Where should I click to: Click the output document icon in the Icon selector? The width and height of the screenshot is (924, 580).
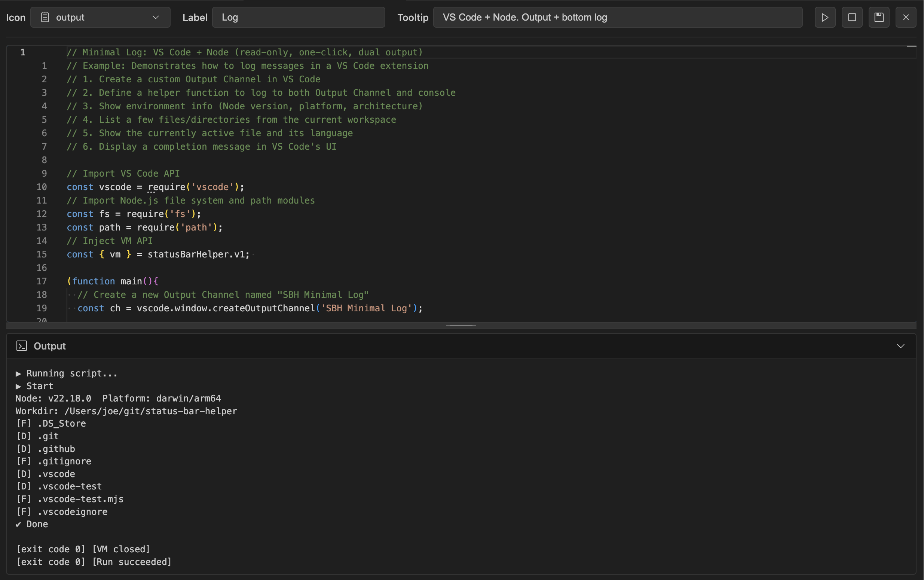[x=45, y=17]
